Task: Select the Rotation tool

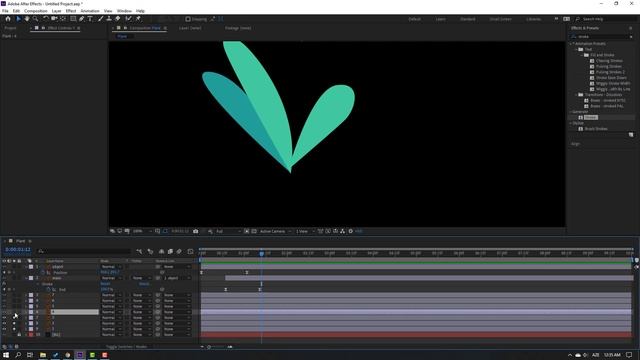Action: click(46, 19)
